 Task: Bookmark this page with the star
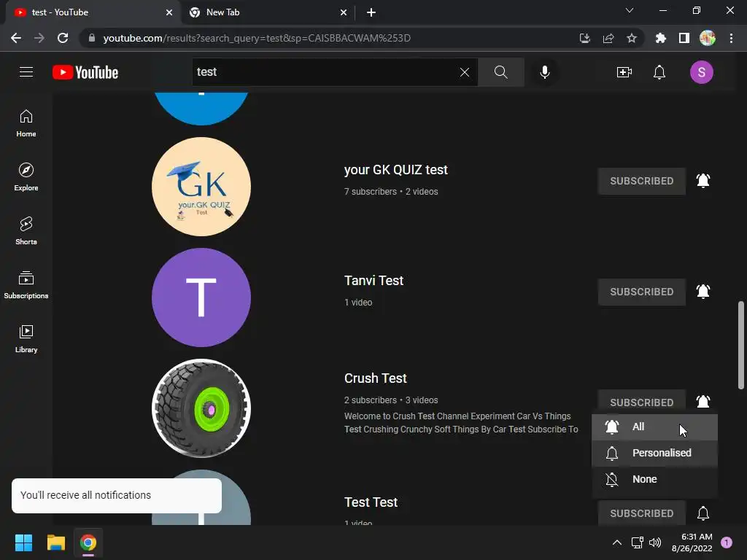point(632,38)
